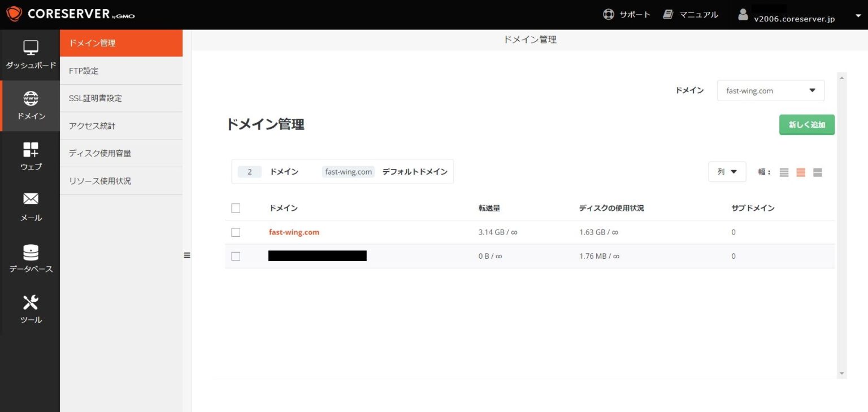Image resolution: width=868 pixels, height=412 pixels.
Task: Select the Web (ウェブ) sidebar icon
Action: [x=31, y=150]
